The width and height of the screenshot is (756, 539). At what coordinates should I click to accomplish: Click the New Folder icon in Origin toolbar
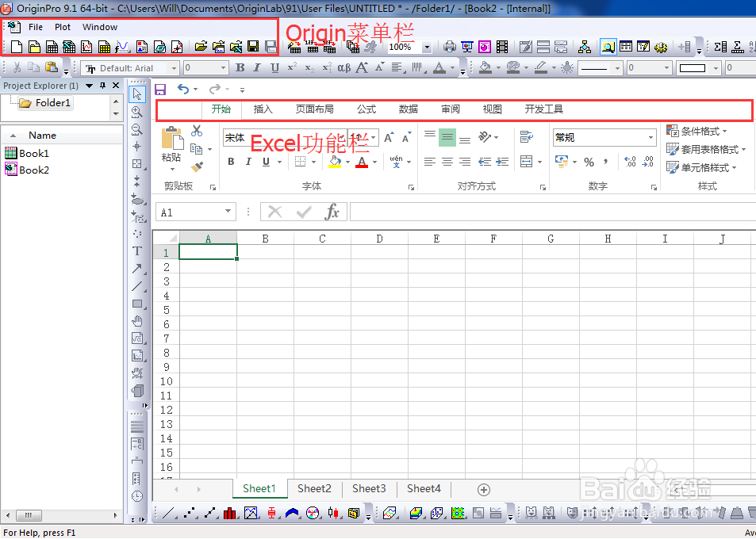pyautogui.click(x=34, y=47)
